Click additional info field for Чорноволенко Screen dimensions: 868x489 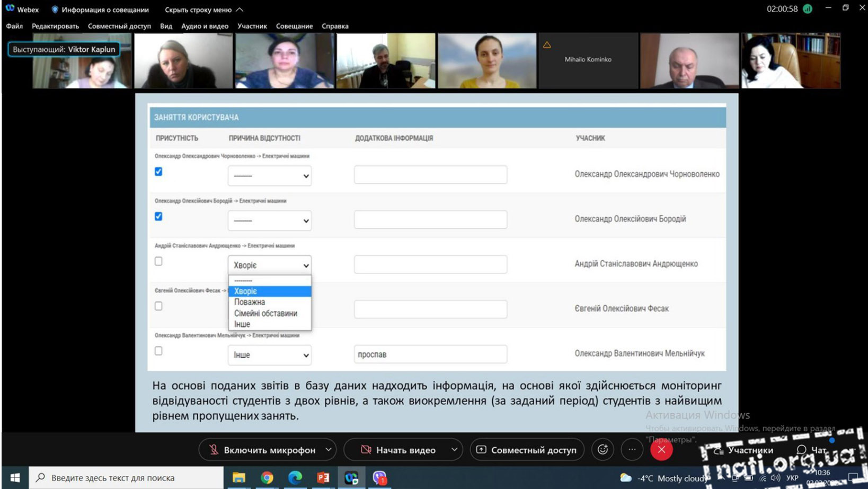tap(430, 174)
